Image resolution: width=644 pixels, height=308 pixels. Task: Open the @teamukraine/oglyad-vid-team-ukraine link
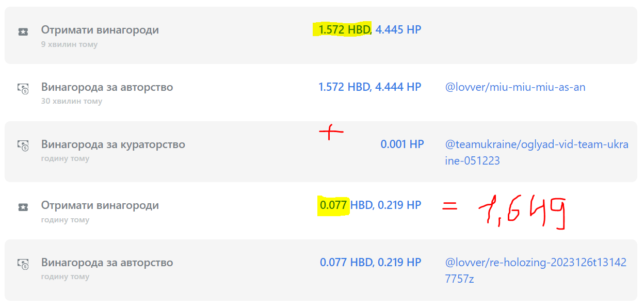pyautogui.click(x=537, y=152)
